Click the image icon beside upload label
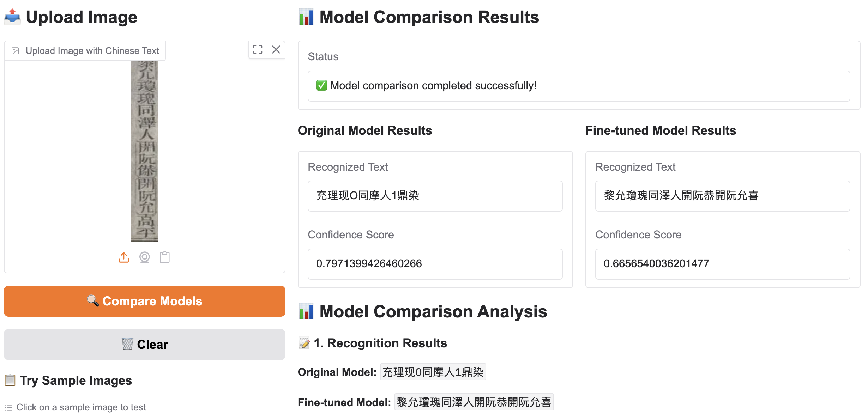 click(15, 51)
